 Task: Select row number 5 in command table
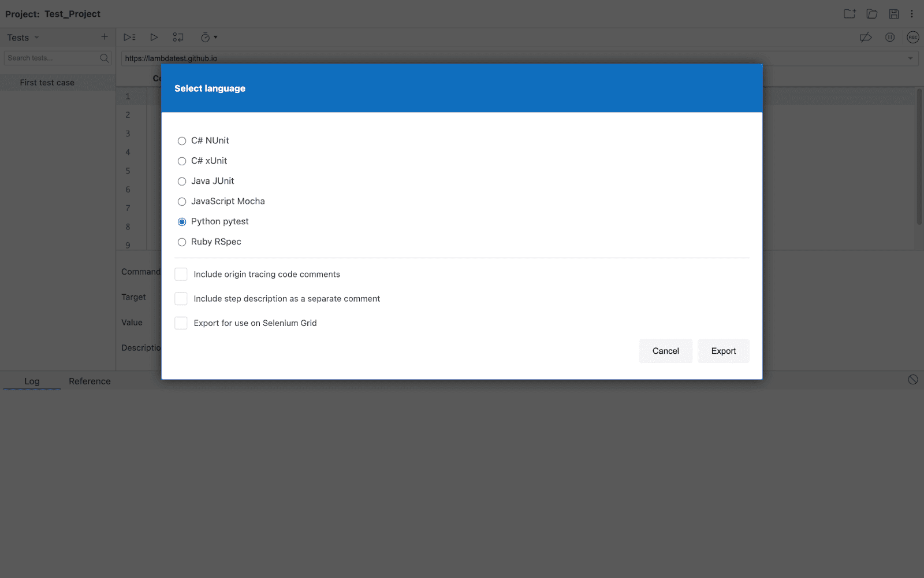point(128,171)
